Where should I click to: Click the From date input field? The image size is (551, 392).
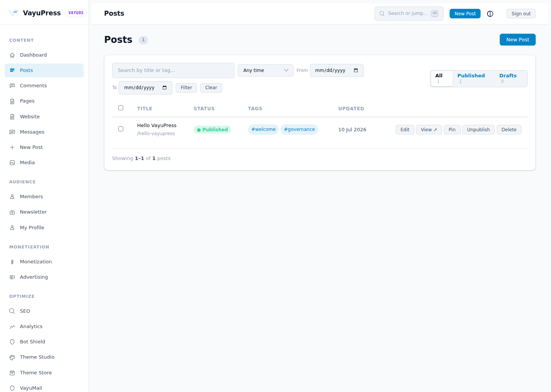337,70
